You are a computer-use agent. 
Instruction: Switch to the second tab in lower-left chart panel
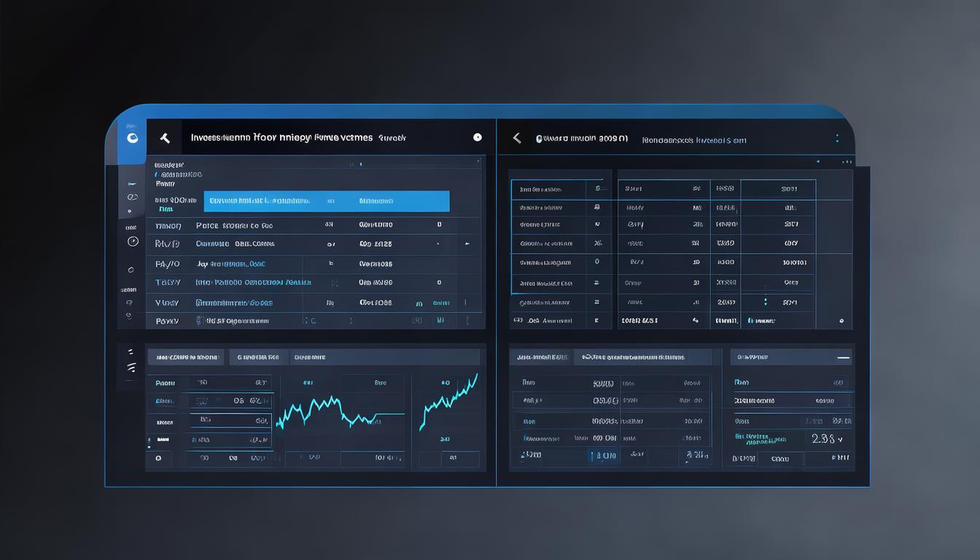(256, 357)
